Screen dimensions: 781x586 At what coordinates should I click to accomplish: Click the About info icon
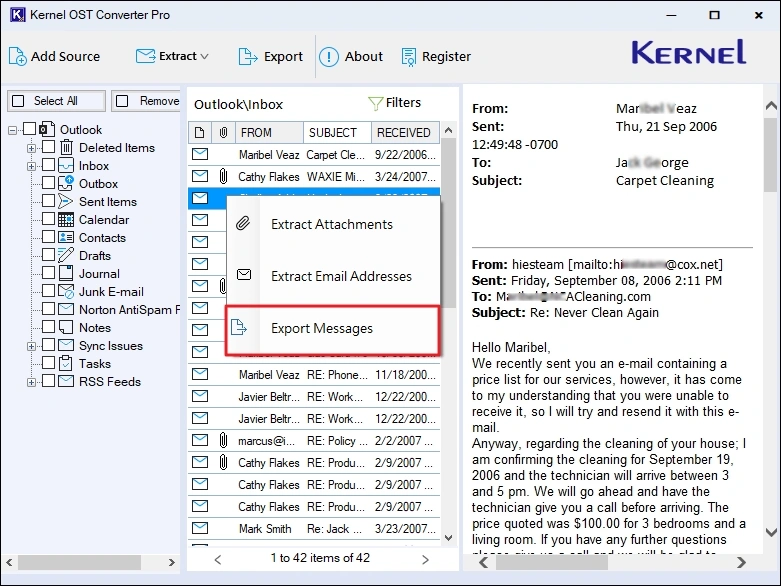pos(329,56)
